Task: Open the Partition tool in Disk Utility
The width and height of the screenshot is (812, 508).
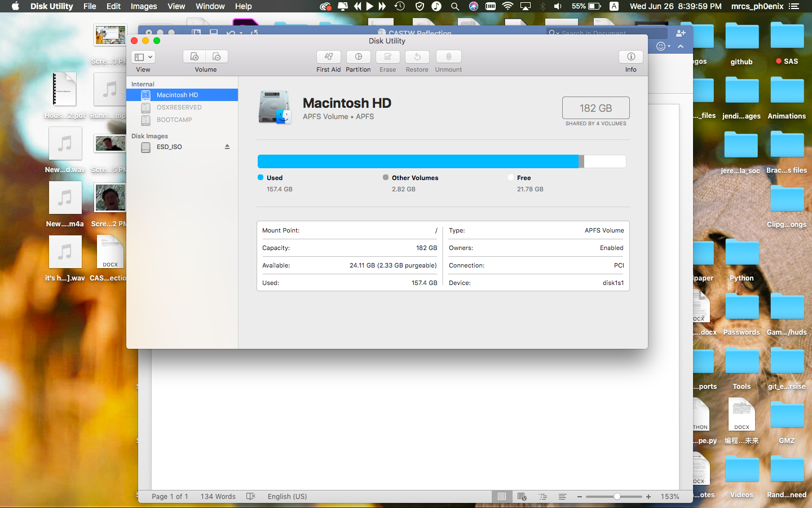Action: pyautogui.click(x=358, y=57)
